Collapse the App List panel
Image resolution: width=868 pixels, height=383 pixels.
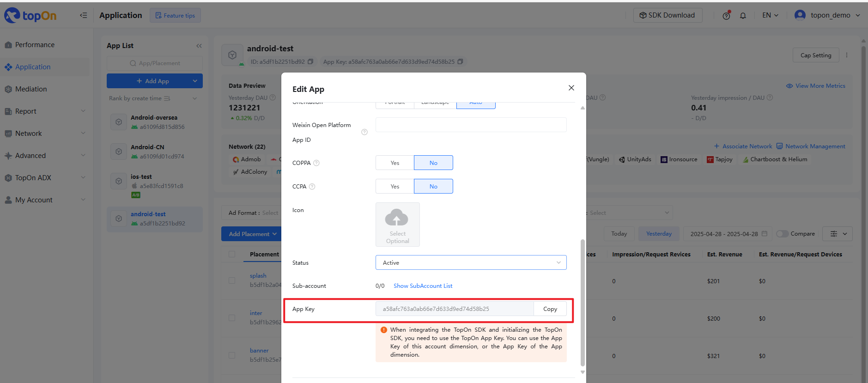199,46
